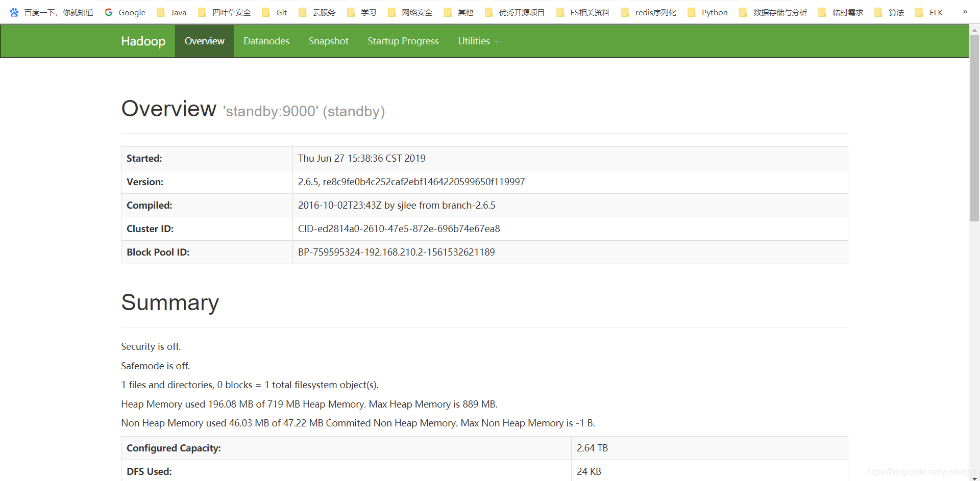Select the Version value 2.6.5 hash text
This screenshot has height=481, width=980.
(x=411, y=182)
